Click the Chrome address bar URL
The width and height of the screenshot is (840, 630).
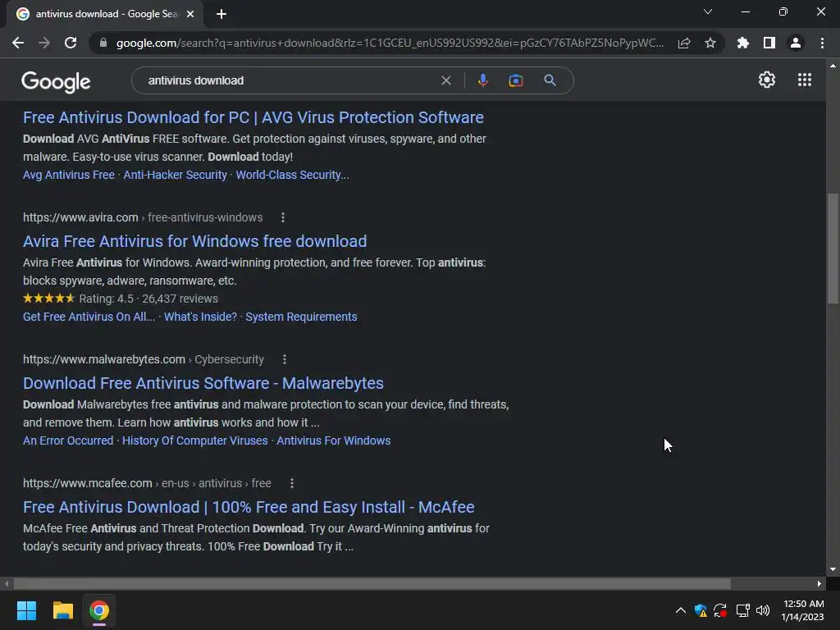click(390, 43)
